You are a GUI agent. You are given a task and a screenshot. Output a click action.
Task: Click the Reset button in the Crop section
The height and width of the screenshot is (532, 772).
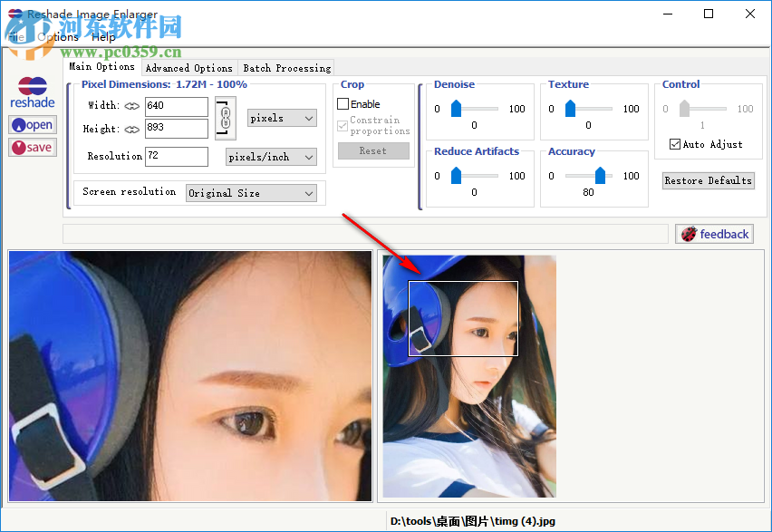point(373,150)
